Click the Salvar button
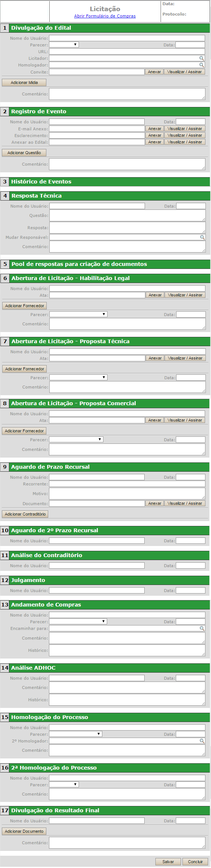 coord(168,862)
